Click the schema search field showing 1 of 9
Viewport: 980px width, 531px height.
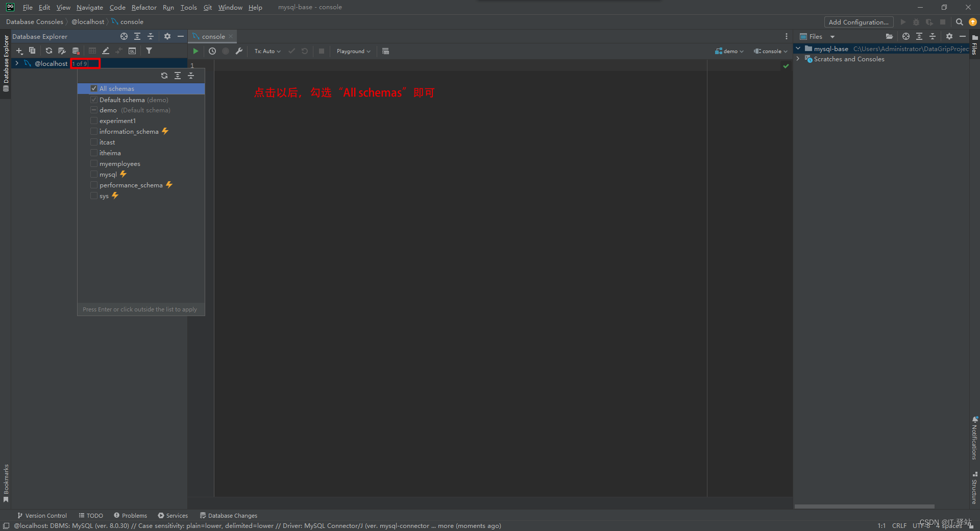pyautogui.click(x=85, y=63)
